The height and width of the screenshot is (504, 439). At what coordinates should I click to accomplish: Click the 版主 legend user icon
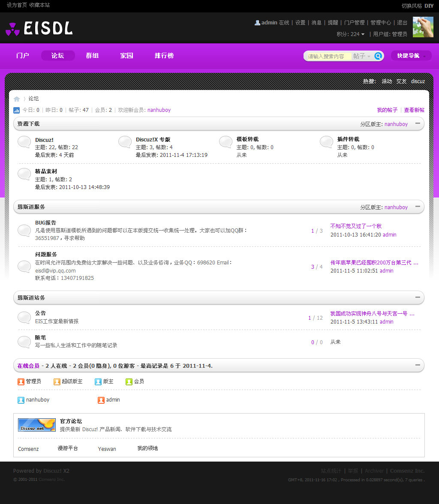pos(98,381)
